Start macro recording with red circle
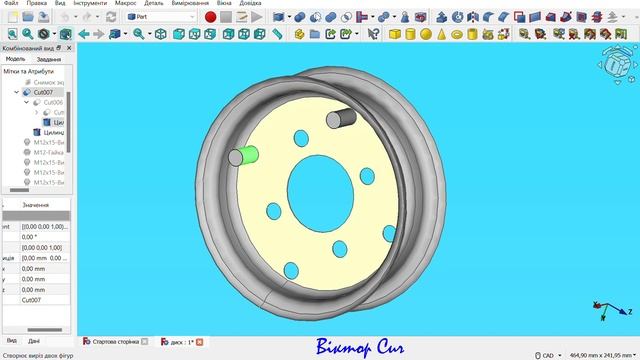 coord(211,17)
